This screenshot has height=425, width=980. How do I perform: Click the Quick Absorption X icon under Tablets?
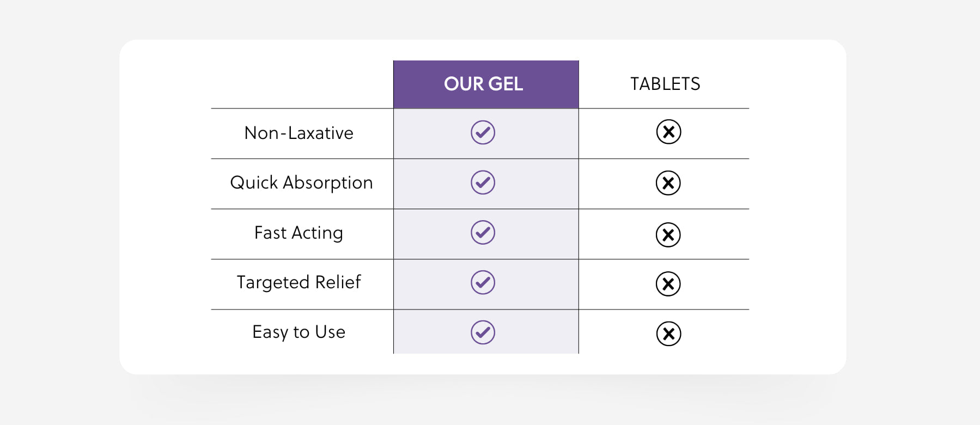pos(668,183)
